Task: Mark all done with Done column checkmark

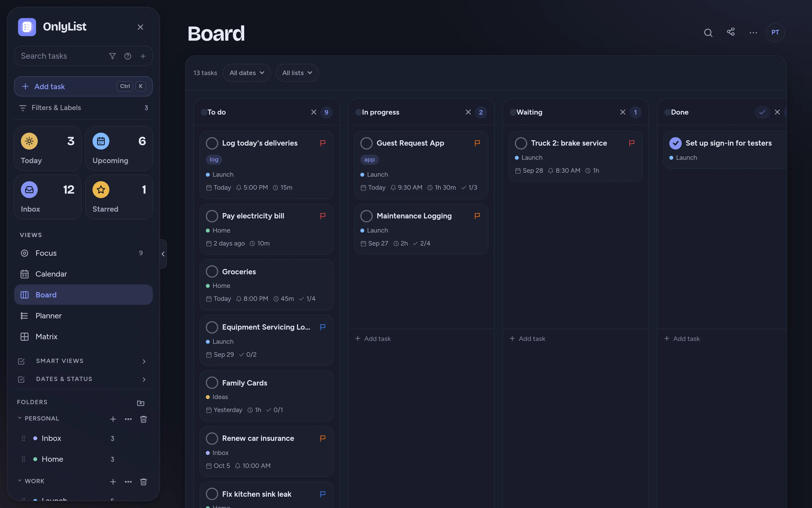Action: pos(762,112)
